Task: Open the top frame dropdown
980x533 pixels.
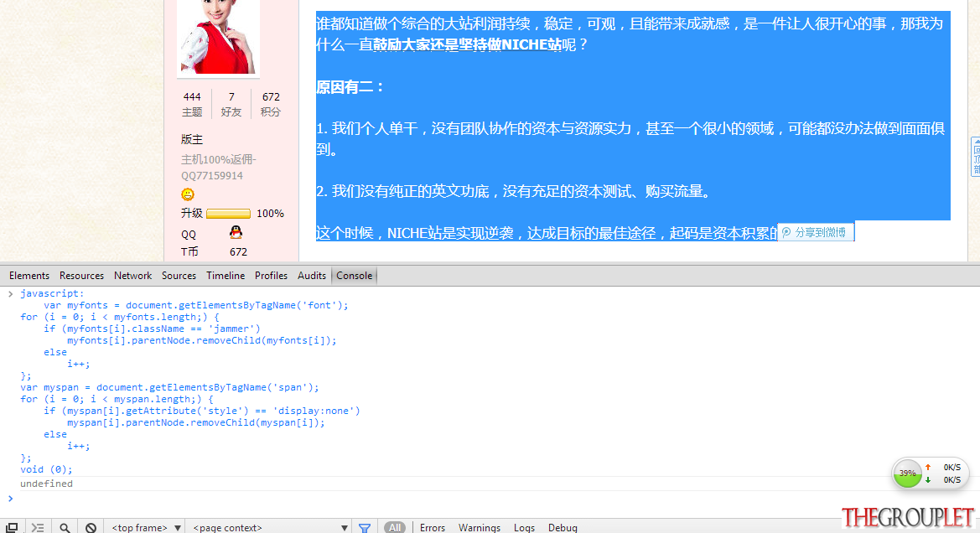Action: [146, 527]
